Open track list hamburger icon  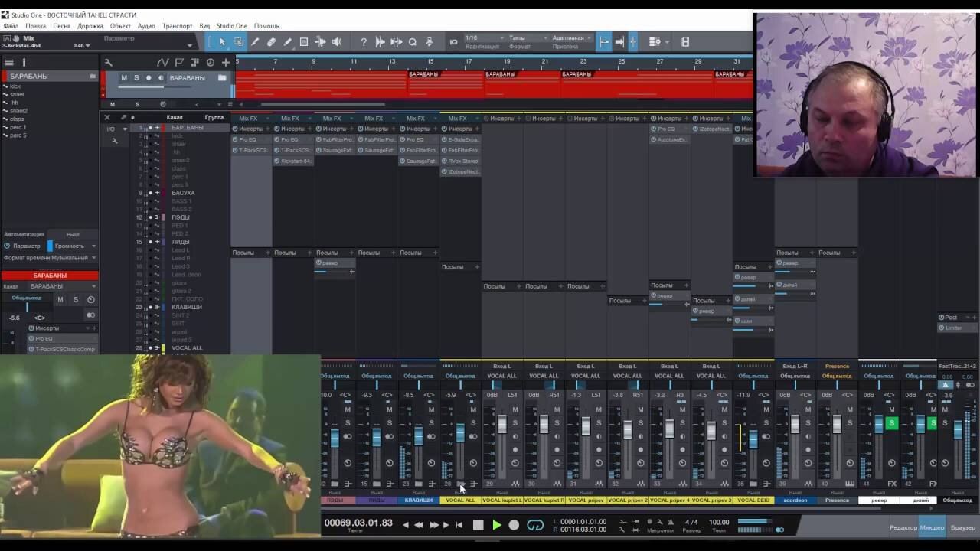[9, 62]
